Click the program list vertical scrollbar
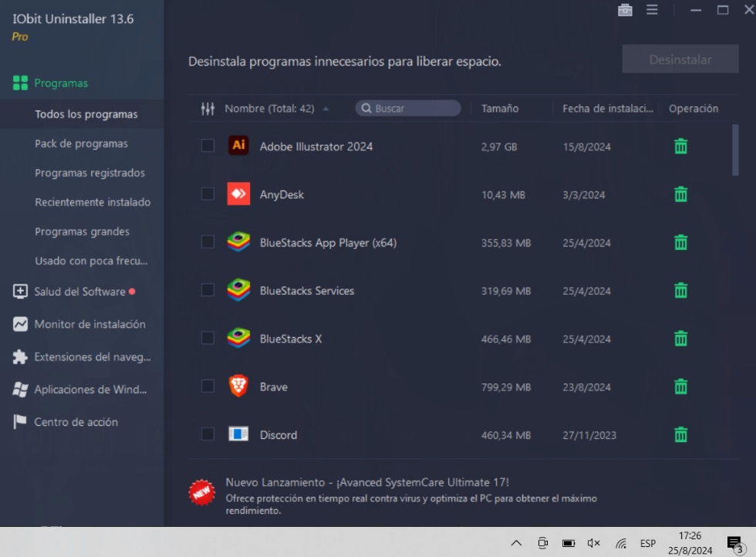This screenshot has width=756, height=557. [735, 150]
